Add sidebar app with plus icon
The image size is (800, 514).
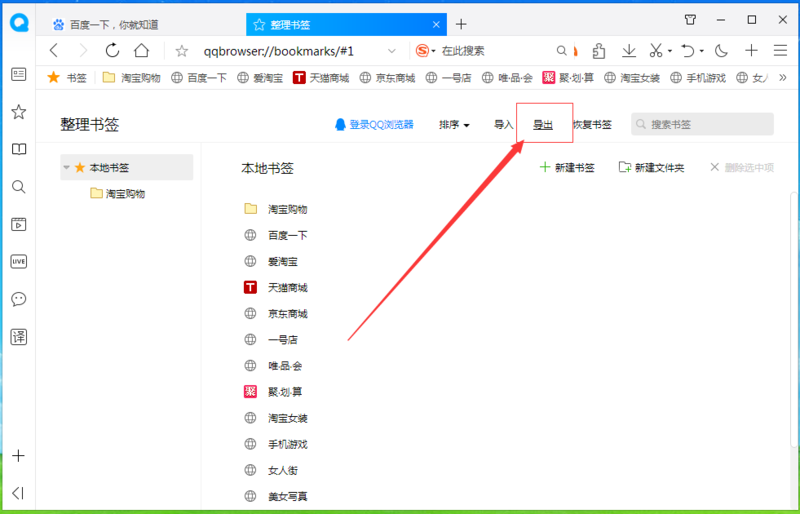click(18, 455)
